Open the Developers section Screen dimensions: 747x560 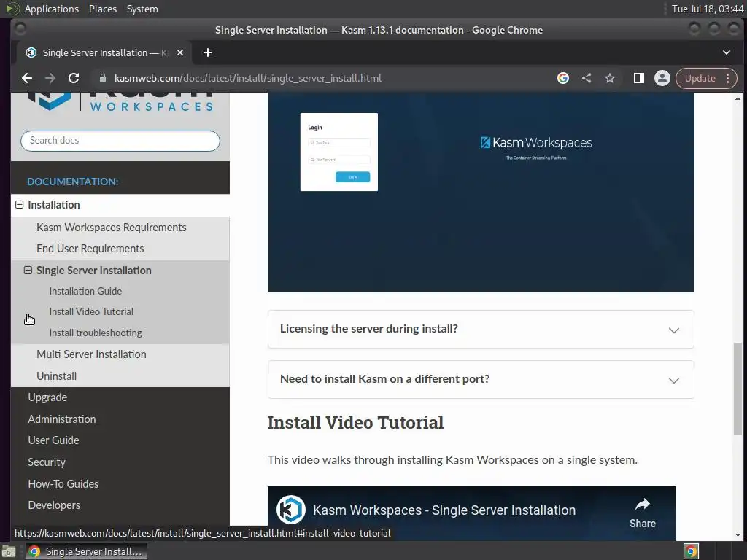tap(54, 505)
